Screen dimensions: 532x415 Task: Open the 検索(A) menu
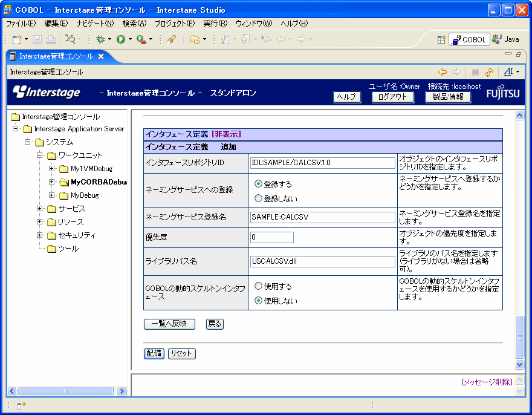(134, 24)
